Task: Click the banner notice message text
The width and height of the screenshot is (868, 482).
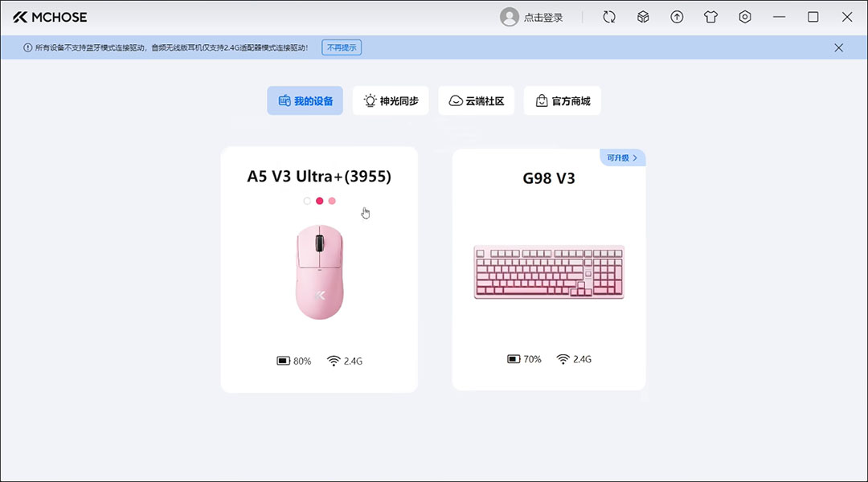Action: tap(172, 47)
